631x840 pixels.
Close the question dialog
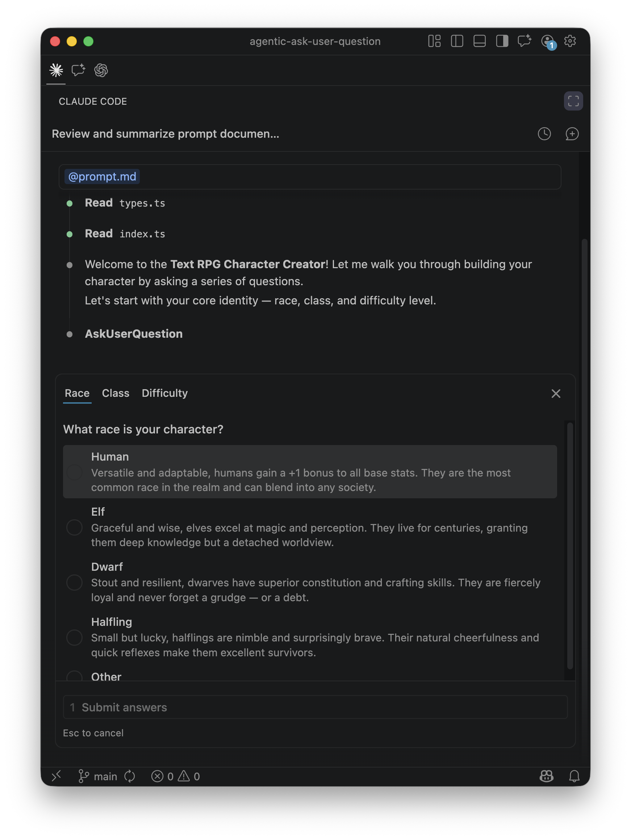555,394
